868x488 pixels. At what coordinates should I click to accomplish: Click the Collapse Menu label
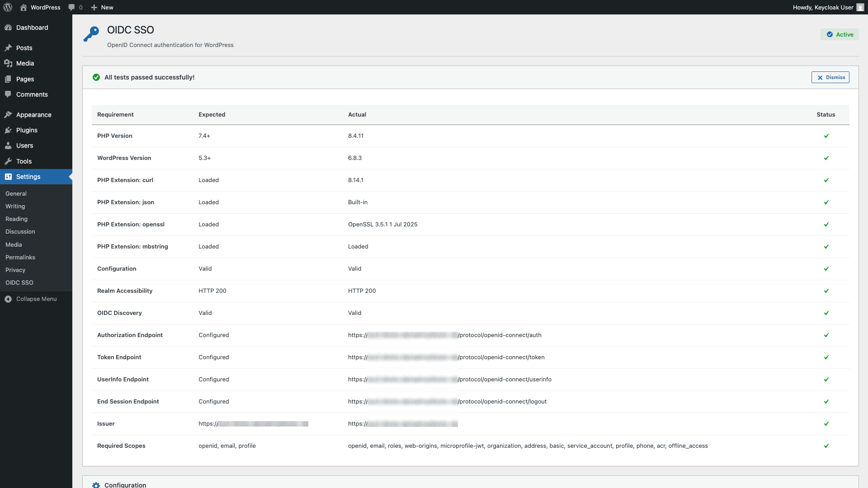pos(37,299)
